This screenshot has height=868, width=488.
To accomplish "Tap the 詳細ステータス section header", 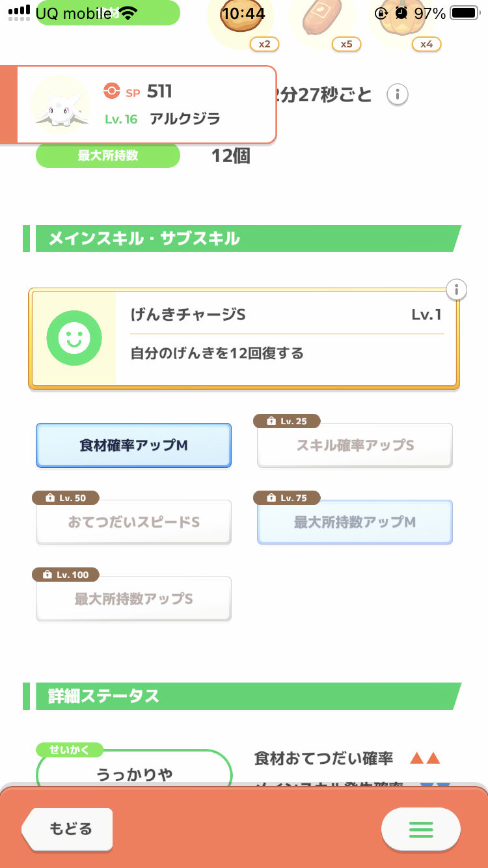I will (242, 696).
